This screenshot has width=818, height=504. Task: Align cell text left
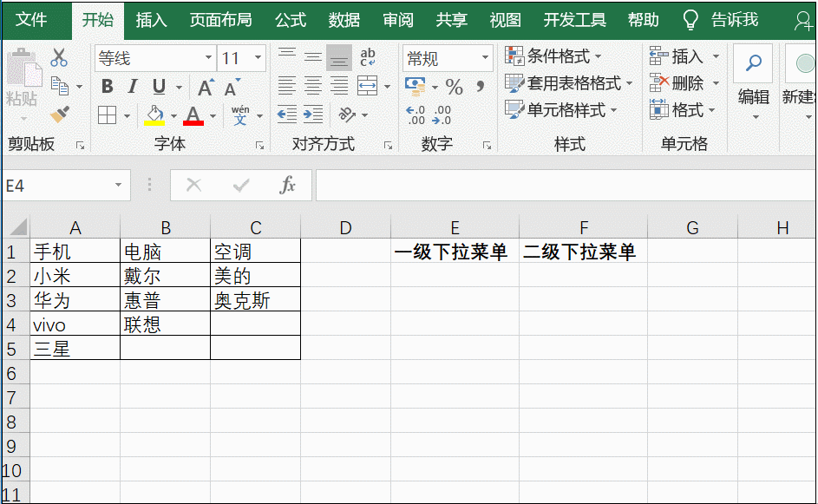pos(287,86)
